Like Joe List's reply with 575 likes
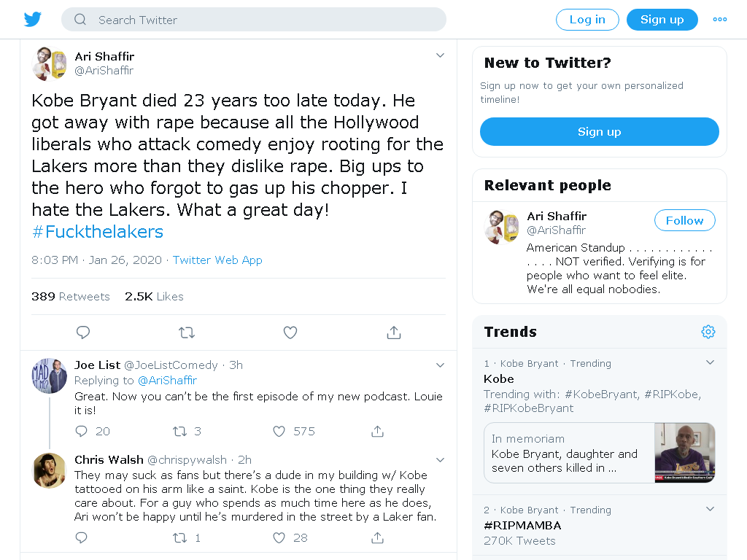The height and width of the screenshot is (560, 747). click(x=279, y=432)
